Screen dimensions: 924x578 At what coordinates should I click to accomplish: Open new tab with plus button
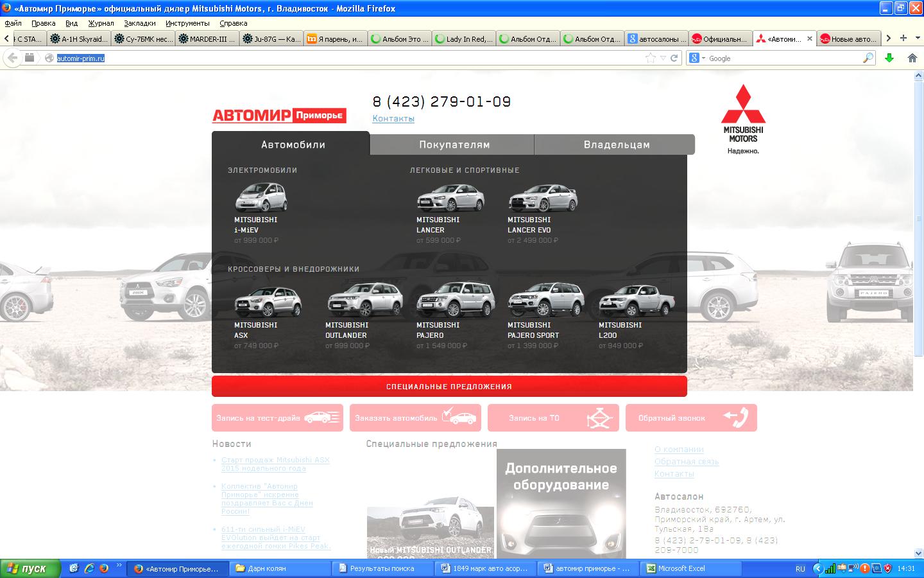[903, 39]
